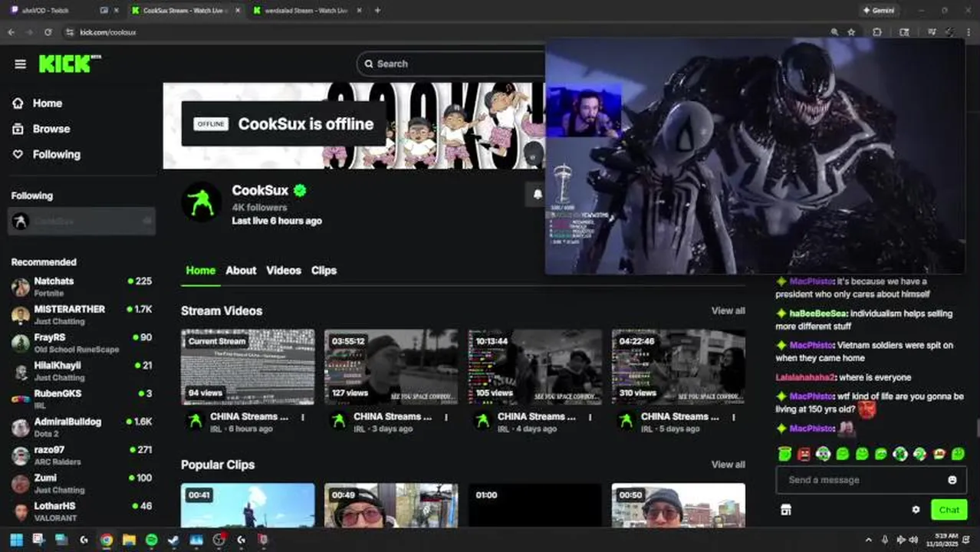Viewport: 980px width, 552px height.
Task: Click the Send a message field
Action: click(x=861, y=480)
